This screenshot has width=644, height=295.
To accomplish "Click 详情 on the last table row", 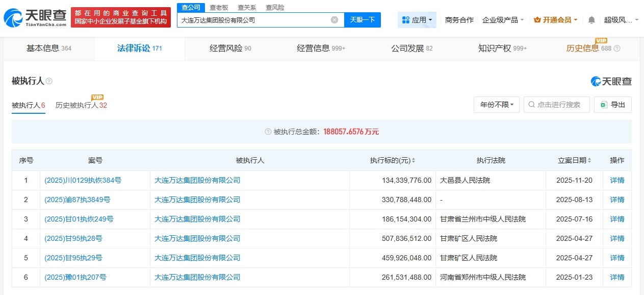I will click(x=617, y=277).
